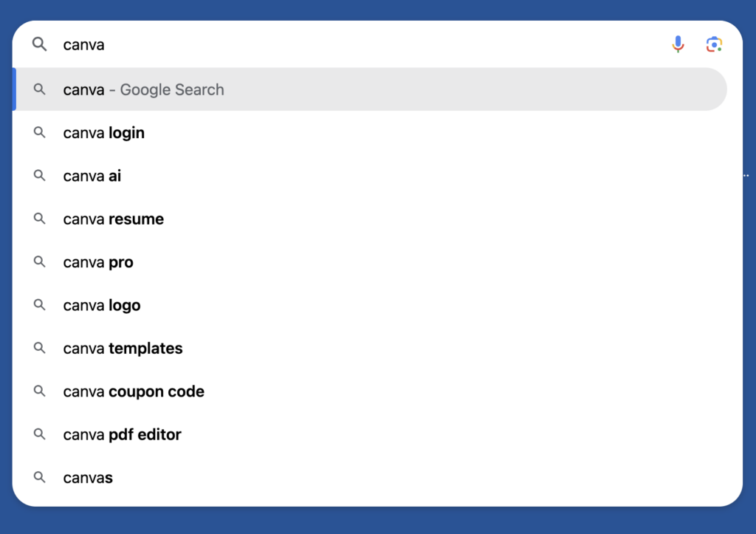756x534 pixels.
Task: Select the highlighted 'canva - Google Search' suggestion
Action: 144,89
